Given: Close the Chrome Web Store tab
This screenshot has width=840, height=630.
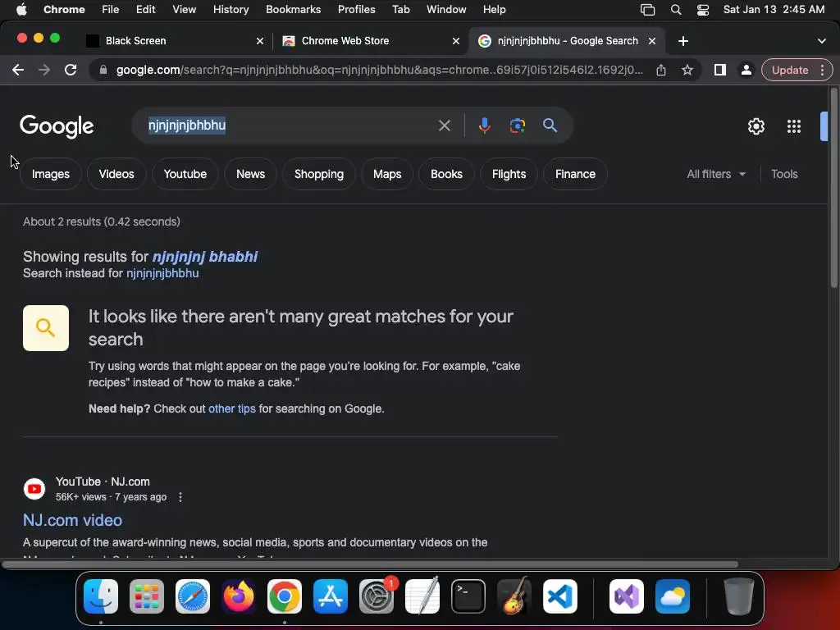Looking at the screenshot, I should point(456,41).
